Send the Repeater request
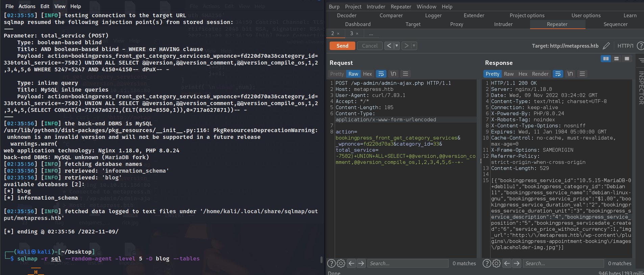The width and height of the screenshot is (644, 275). pos(342,46)
